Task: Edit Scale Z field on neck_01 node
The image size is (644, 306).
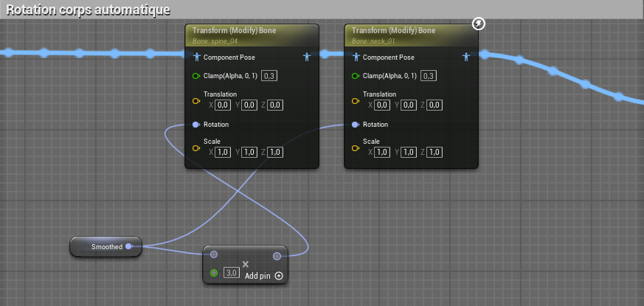Action: 434,153
